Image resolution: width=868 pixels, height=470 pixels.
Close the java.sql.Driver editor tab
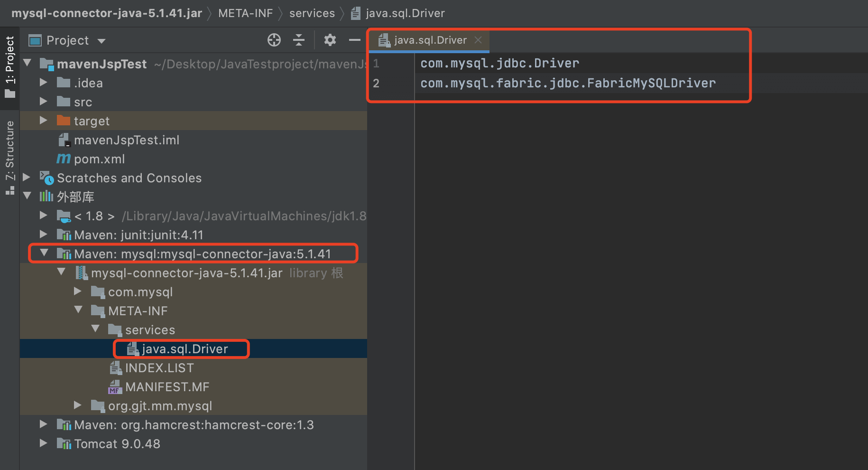(478, 40)
